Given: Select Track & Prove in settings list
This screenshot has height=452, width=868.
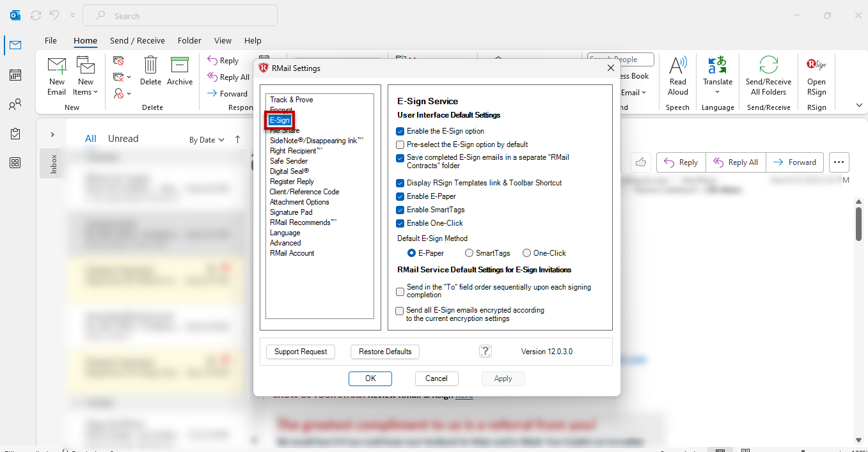Looking at the screenshot, I should click(x=292, y=100).
